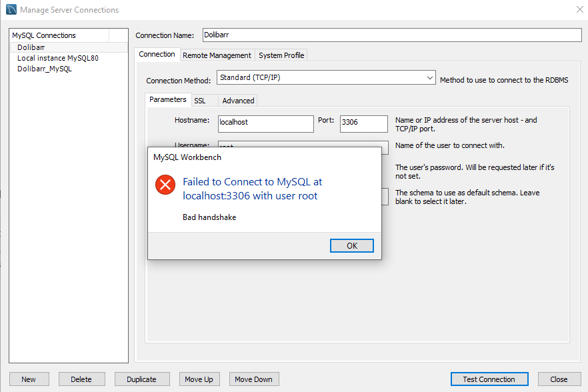This screenshot has width=588, height=392.
Task: Move connection down in list
Action: tap(254, 379)
